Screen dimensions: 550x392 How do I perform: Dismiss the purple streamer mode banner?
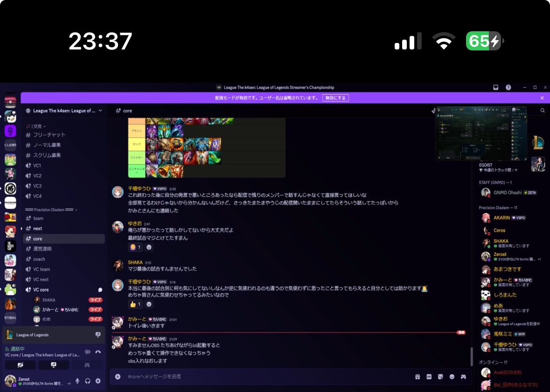pyautogui.click(x=542, y=98)
